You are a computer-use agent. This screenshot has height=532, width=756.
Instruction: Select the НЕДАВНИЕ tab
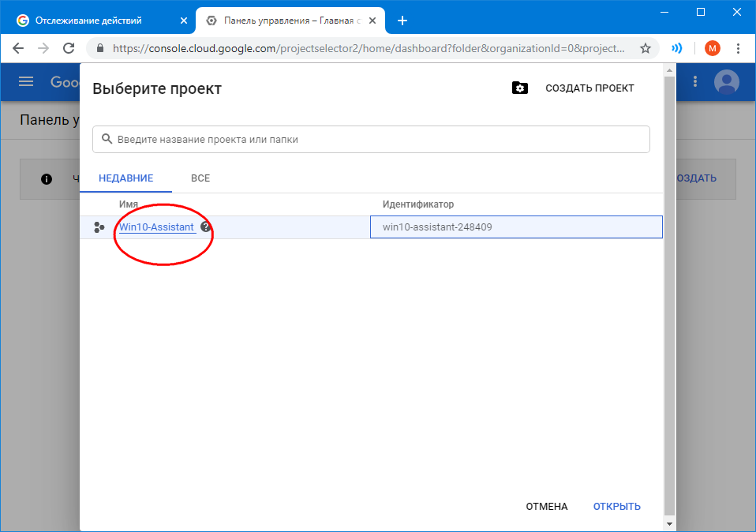[x=125, y=178]
